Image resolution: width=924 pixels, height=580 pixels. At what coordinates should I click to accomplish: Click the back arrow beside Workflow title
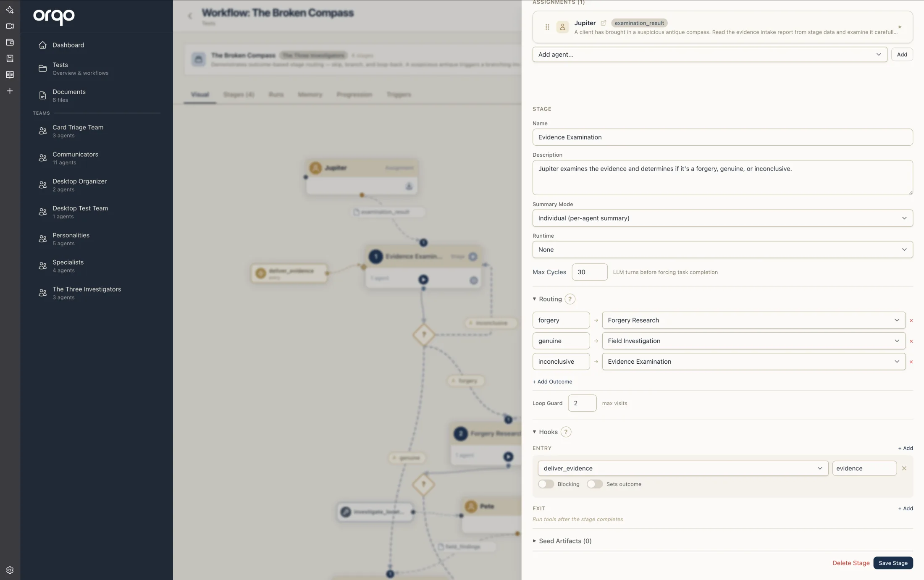[190, 16]
